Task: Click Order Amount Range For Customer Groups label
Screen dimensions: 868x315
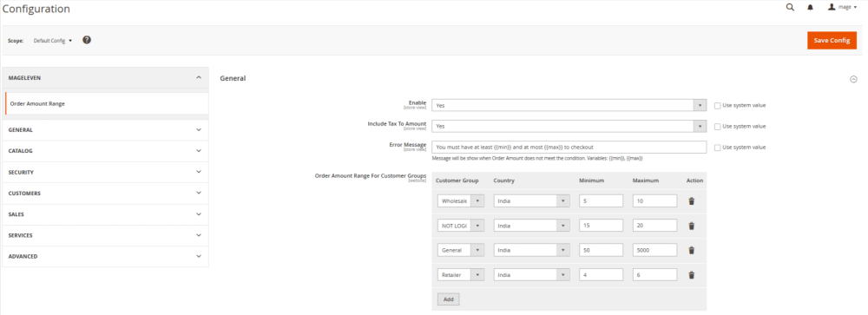Action: 371,176
